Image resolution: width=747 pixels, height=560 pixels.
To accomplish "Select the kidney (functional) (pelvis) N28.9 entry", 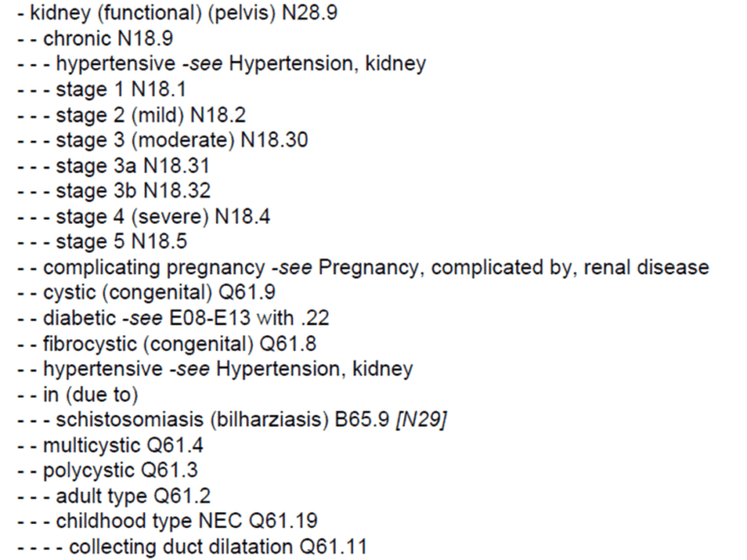I will pos(177,13).
